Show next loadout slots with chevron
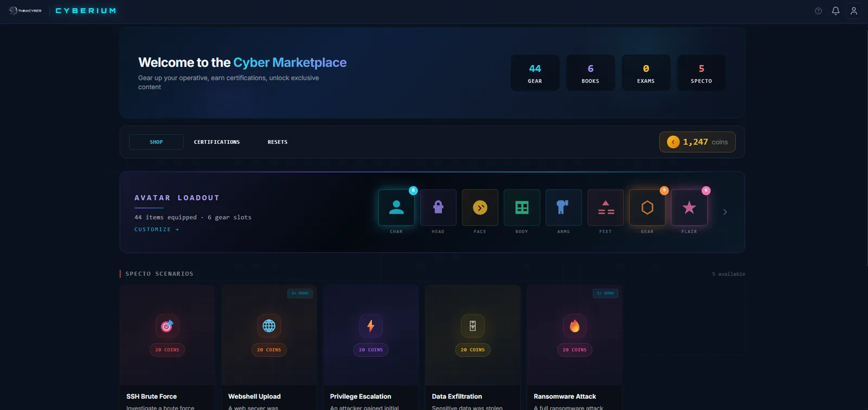868x410 pixels. 725,212
